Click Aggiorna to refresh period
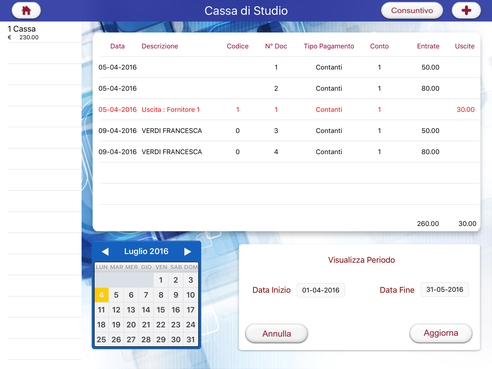 click(x=441, y=333)
